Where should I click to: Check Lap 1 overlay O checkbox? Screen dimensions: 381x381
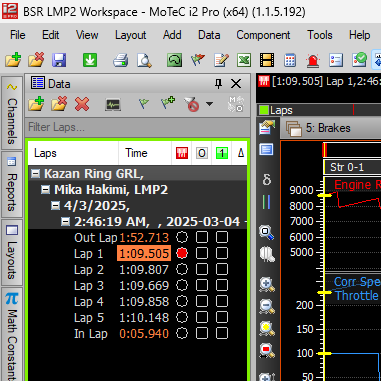pyautogui.click(x=202, y=254)
